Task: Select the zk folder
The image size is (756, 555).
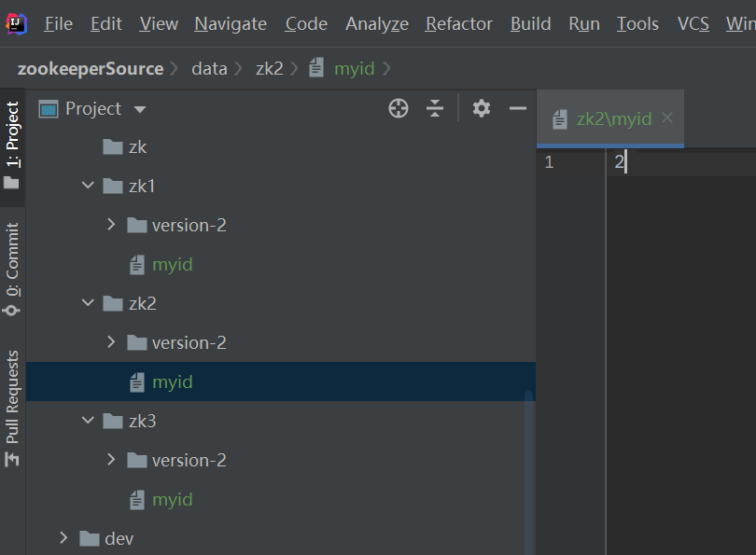Action: pos(137,147)
